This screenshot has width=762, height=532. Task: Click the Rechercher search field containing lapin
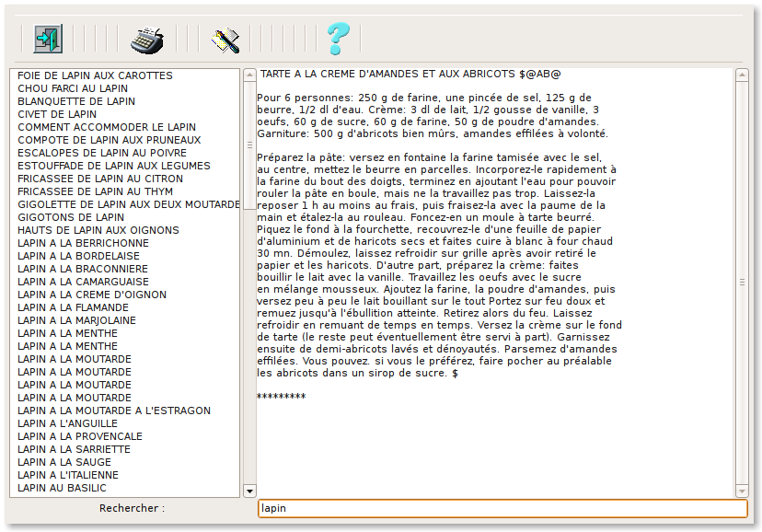coord(502,508)
